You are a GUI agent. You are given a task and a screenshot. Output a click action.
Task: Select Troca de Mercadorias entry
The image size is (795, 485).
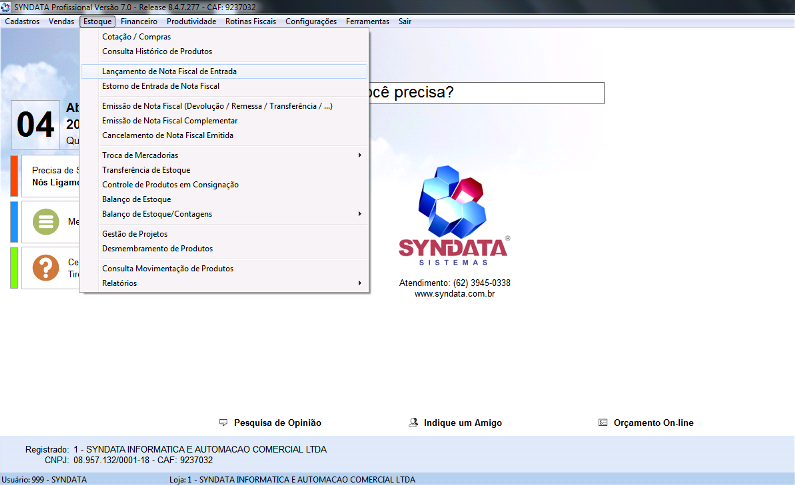click(x=224, y=155)
